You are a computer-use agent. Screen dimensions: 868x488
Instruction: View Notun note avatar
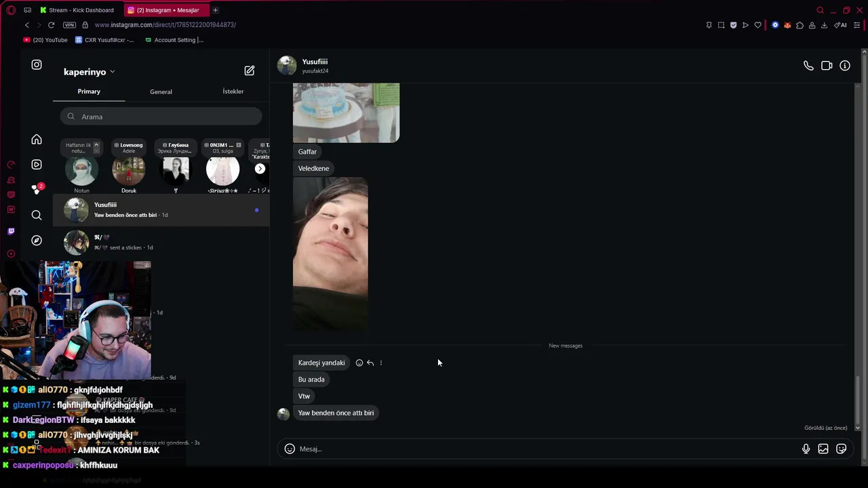[x=81, y=171]
